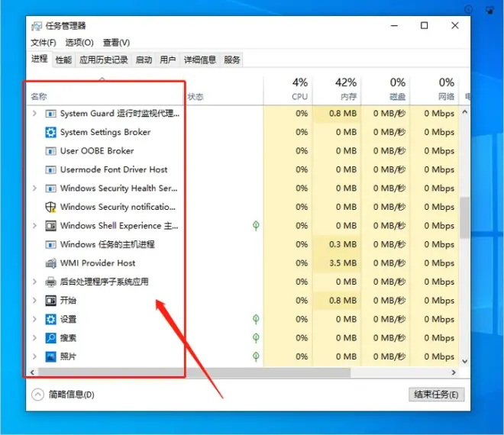Sort by the CPU column header
The image size is (504, 435).
[x=288, y=92]
